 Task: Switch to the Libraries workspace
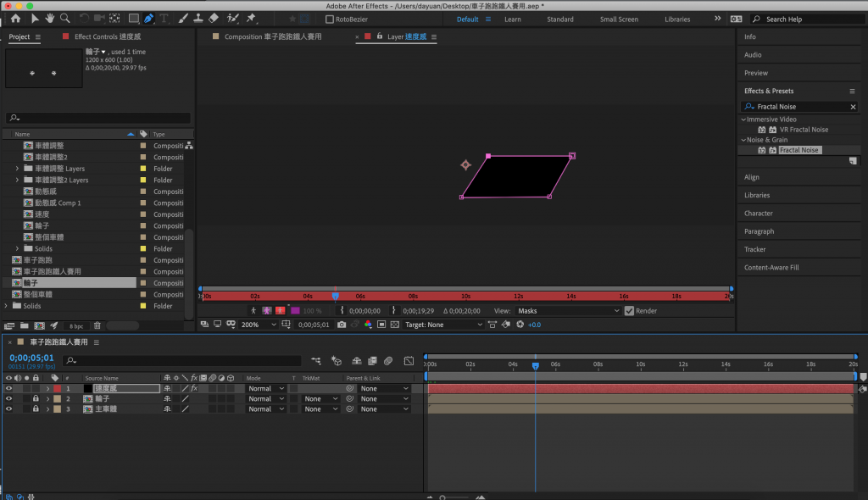[x=677, y=19]
